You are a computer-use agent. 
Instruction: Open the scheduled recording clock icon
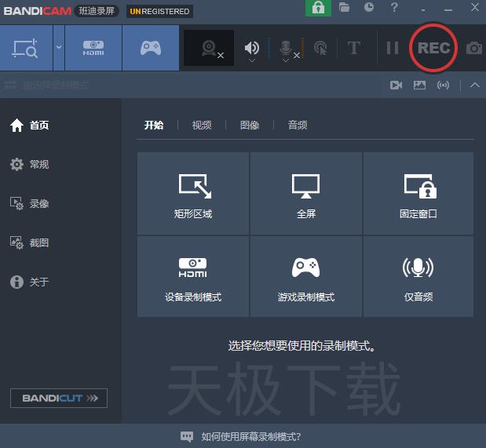click(369, 7)
